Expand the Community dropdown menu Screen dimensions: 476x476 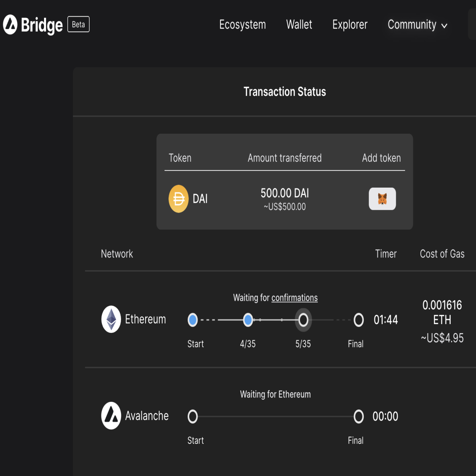[417, 25]
